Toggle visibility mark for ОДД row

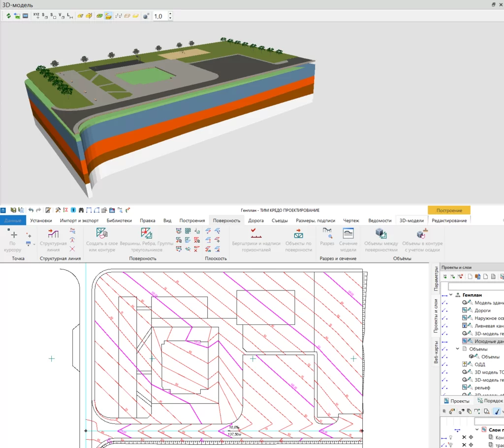point(444,364)
